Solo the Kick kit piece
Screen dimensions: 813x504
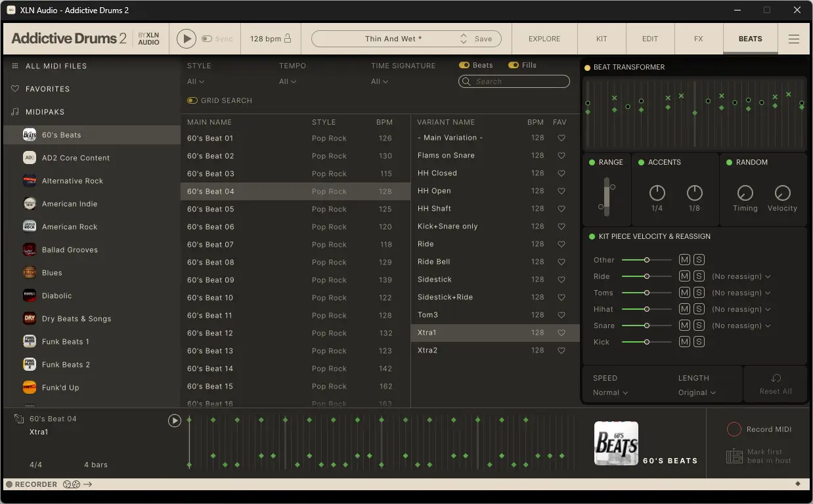pyautogui.click(x=699, y=342)
